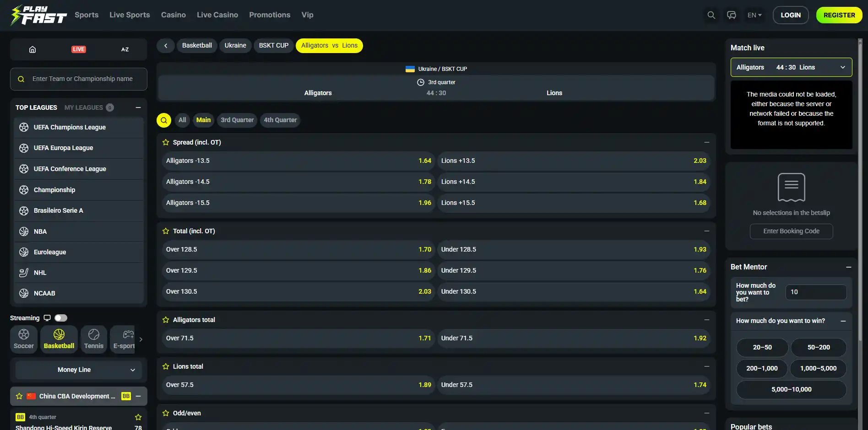This screenshot has width=868, height=430.
Task: Click the yellow market search icon
Action: pos(164,120)
